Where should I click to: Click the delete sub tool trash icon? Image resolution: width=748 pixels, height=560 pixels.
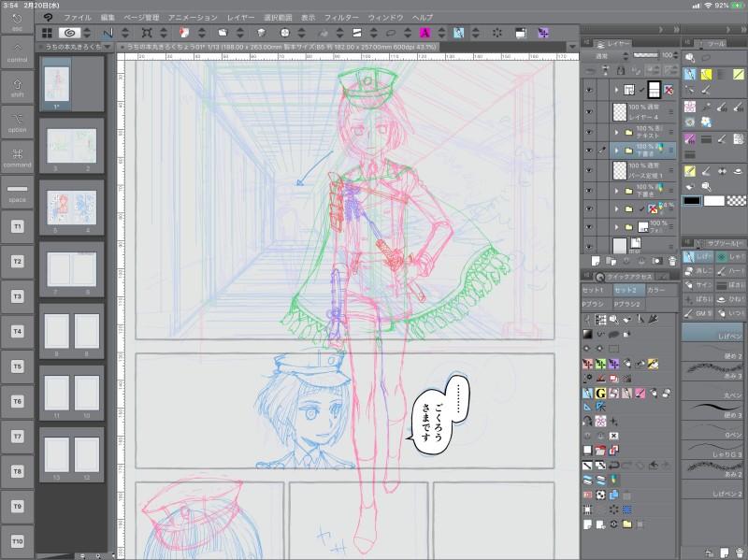pos(739,553)
